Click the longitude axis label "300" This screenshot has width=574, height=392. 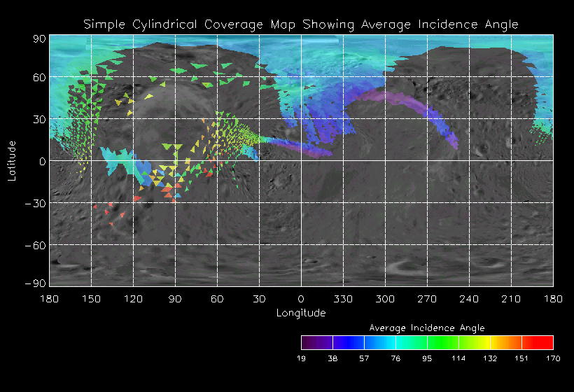(x=385, y=299)
